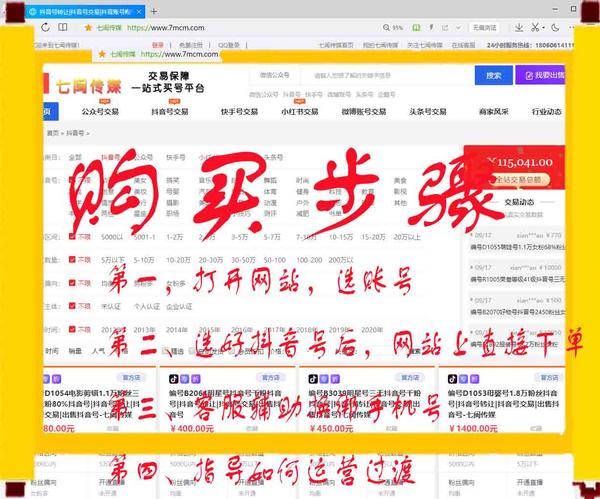The height and width of the screenshot is (499, 600).
Task: Open 微博账号交易 nav tab
Action: (364, 112)
